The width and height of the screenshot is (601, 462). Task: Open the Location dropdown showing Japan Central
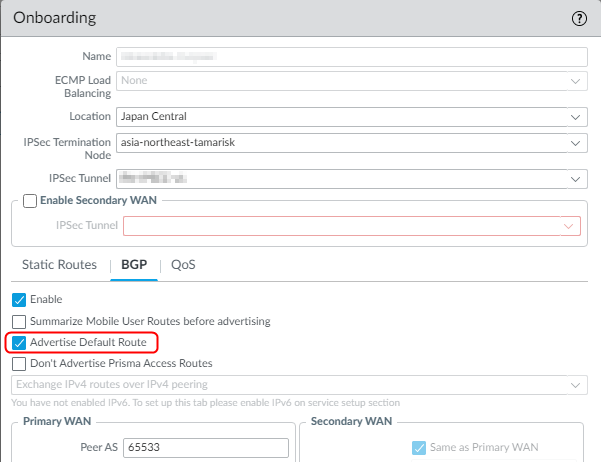point(350,117)
